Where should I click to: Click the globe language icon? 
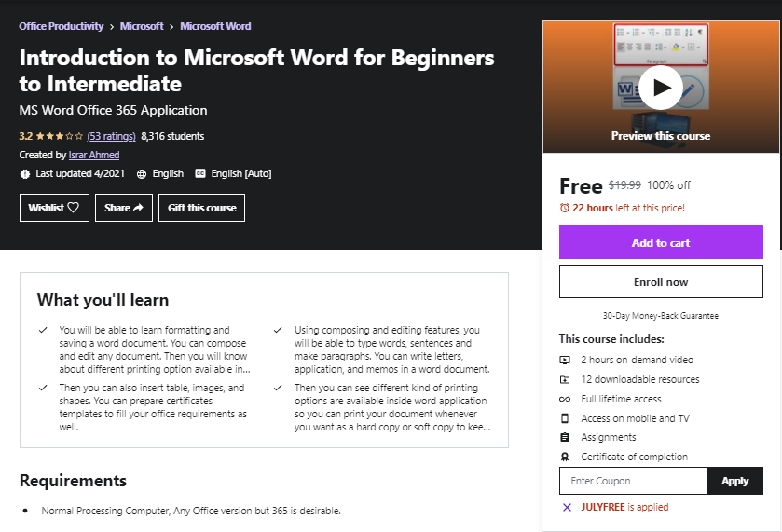point(142,173)
